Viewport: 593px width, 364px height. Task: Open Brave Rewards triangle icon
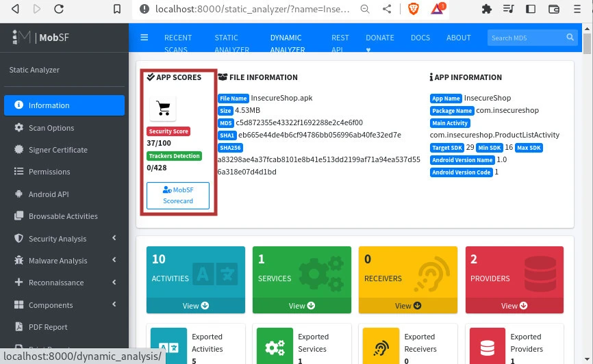coord(437,9)
